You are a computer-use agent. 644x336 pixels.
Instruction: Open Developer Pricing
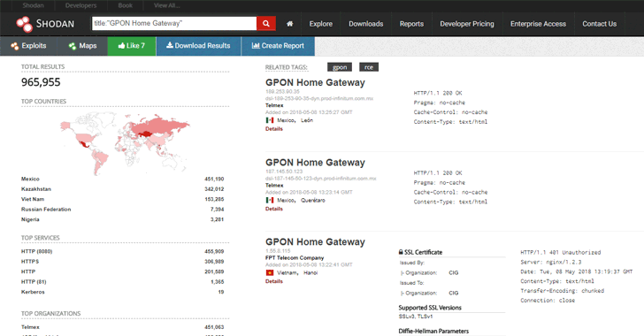point(467,24)
